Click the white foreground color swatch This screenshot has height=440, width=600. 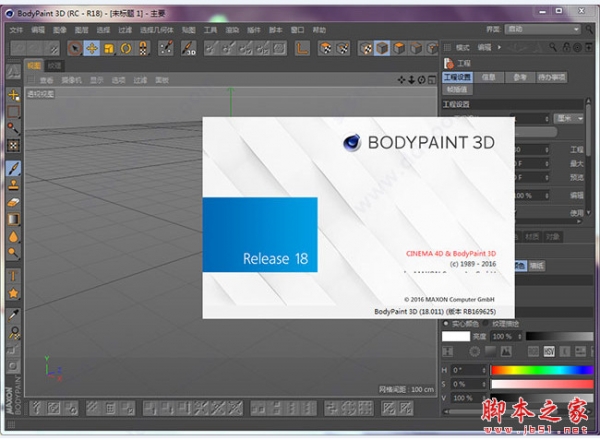coord(456,336)
